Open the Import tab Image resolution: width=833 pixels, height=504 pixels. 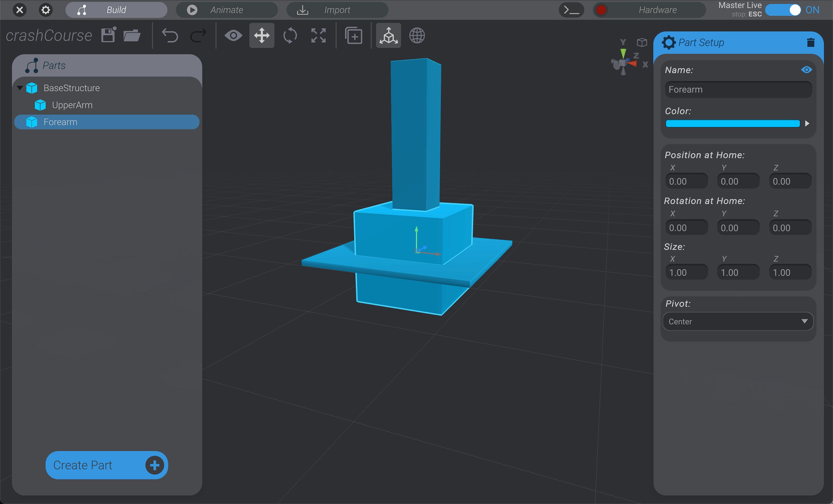pos(337,10)
